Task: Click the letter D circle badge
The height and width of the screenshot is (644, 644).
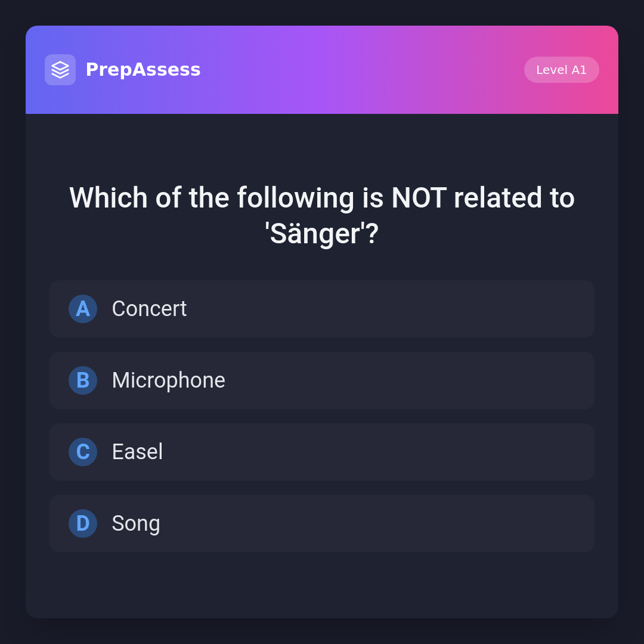Action: click(x=83, y=524)
